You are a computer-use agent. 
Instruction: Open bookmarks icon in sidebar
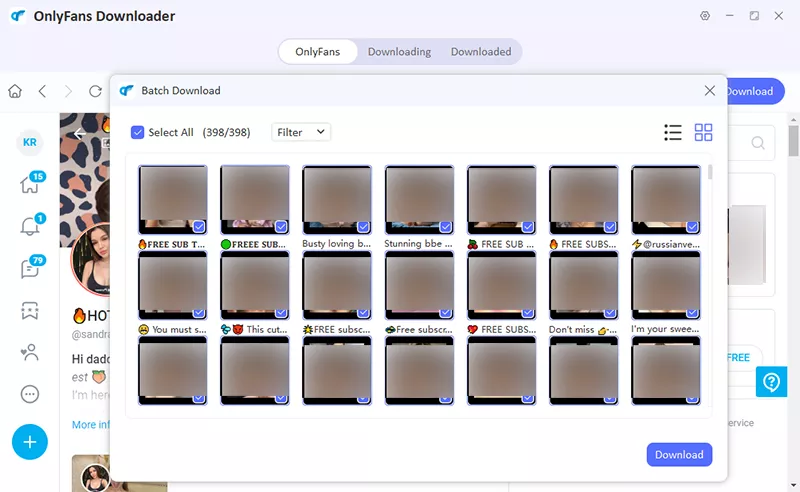(30, 310)
